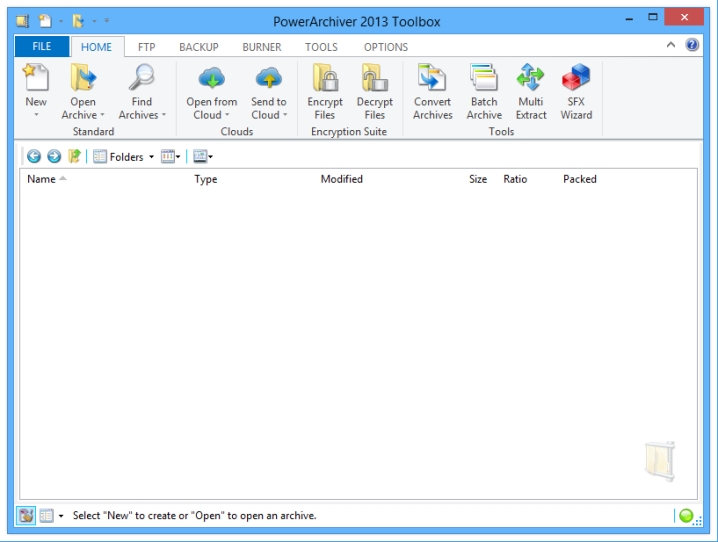The width and height of the screenshot is (718, 542).
Task: Sort the list by Name column header
Action: point(42,180)
